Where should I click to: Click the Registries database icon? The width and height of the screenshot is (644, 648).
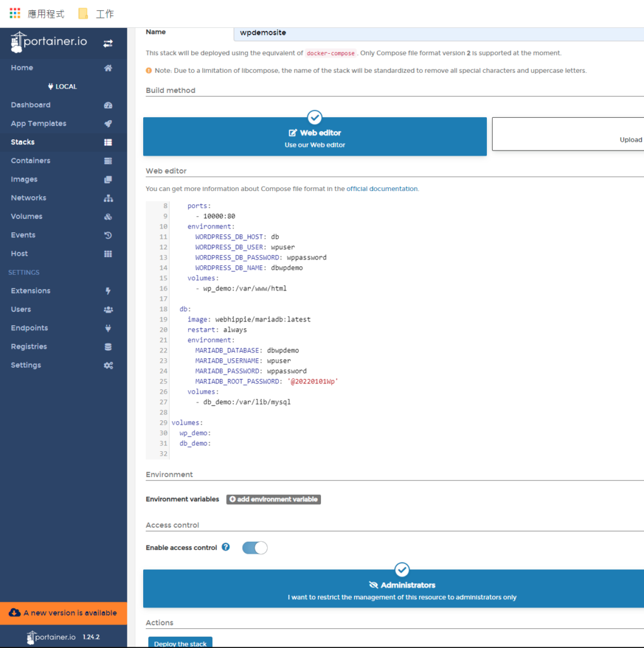(x=108, y=347)
